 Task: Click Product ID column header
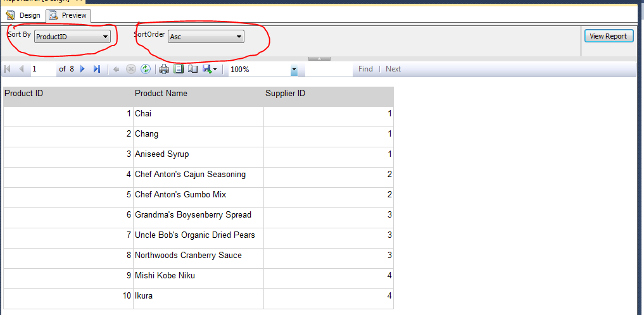pyautogui.click(x=68, y=96)
